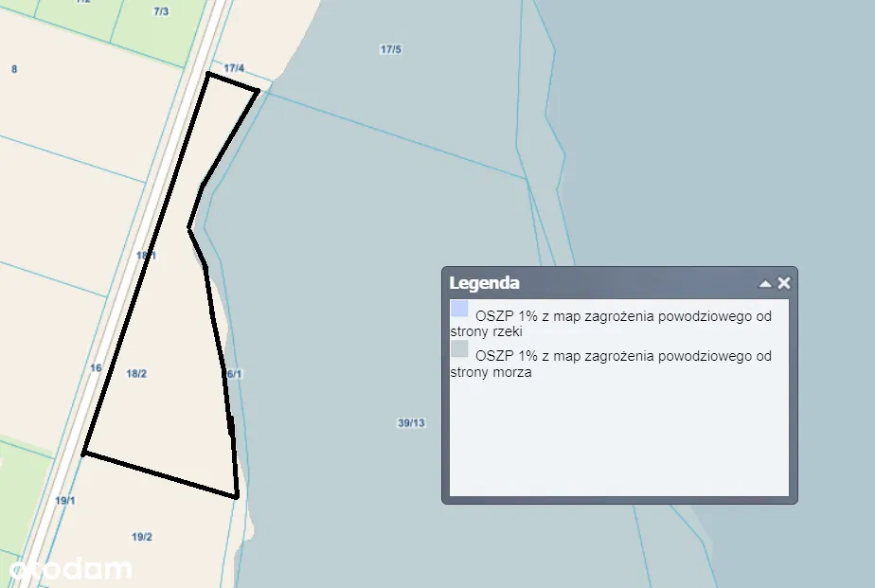Select parcel label 16 beside the road
This screenshot has width=875, height=588.
pos(96,368)
